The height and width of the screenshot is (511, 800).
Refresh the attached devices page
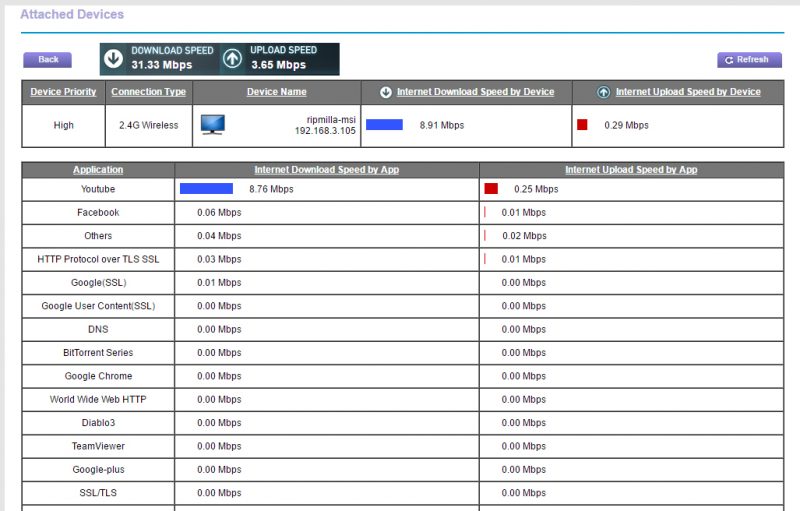coord(749,60)
